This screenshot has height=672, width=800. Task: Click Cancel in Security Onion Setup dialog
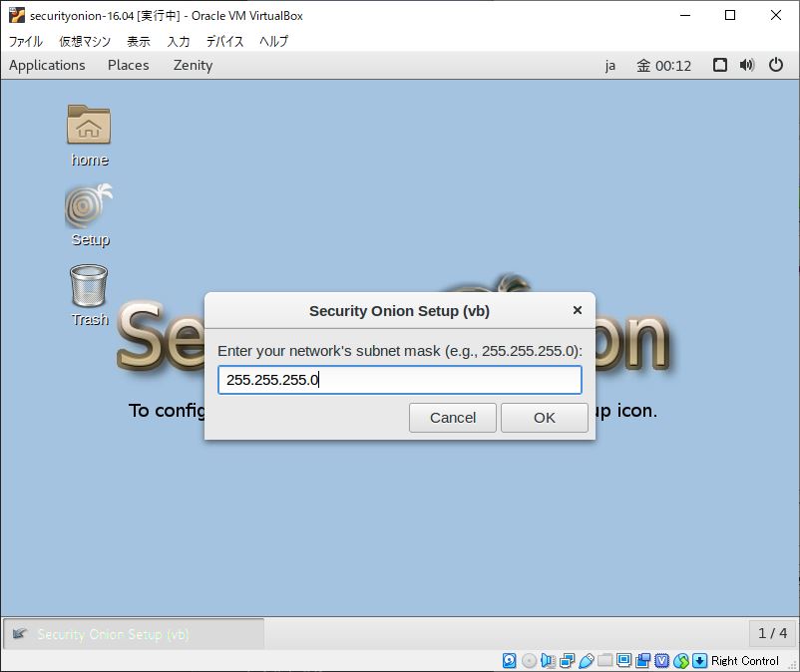click(453, 418)
